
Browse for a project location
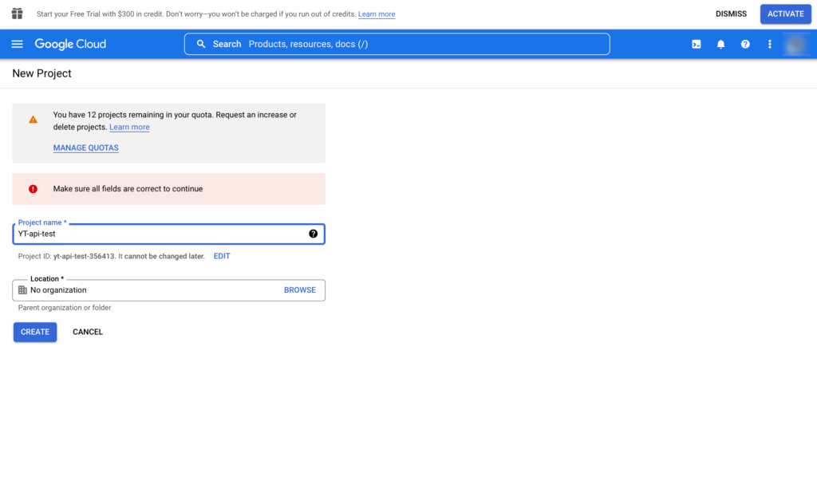coord(299,290)
